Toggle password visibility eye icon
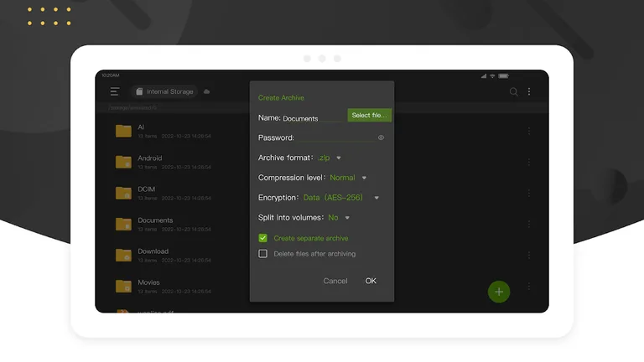This screenshot has height=362, width=644. click(382, 138)
